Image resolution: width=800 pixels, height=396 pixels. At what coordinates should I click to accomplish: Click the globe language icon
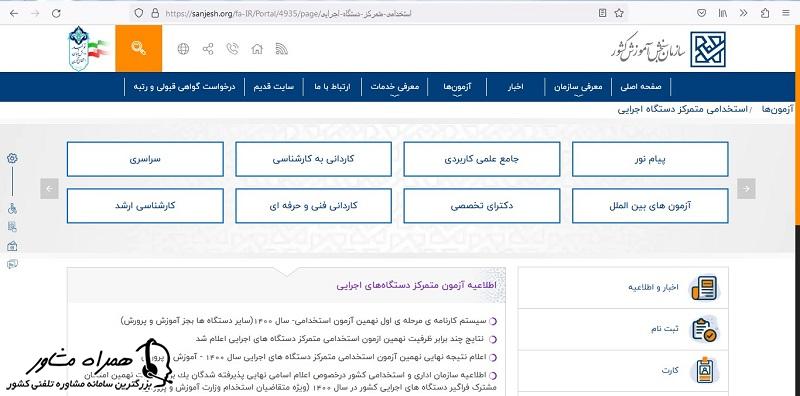pos(183,49)
